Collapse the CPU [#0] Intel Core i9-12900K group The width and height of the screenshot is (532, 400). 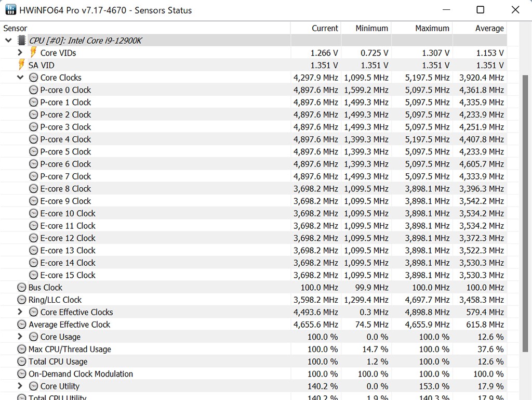click(x=8, y=41)
